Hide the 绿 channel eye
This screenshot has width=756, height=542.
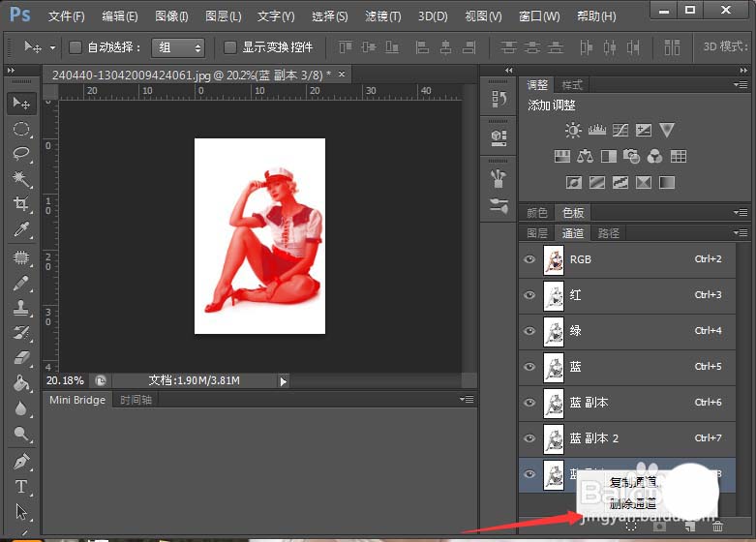529,331
